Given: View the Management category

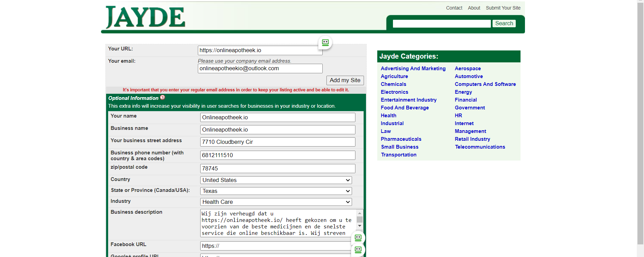Looking at the screenshot, I should (x=470, y=131).
